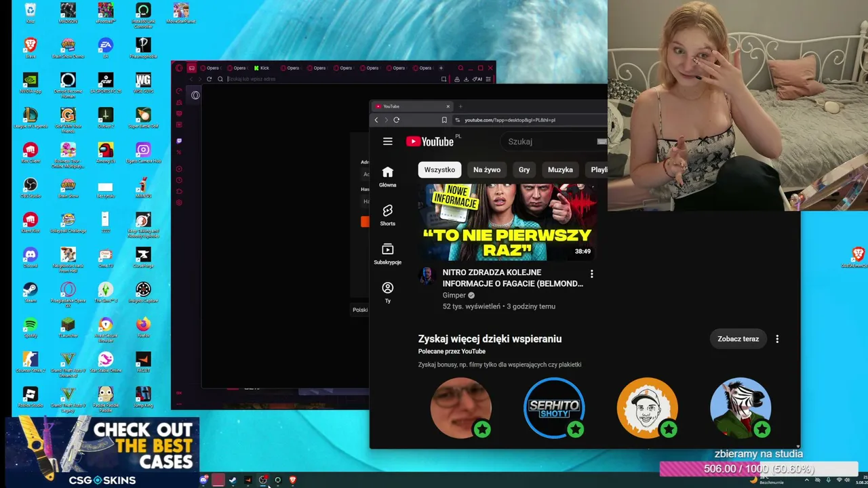868x488 pixels.
Task: Click the YouTube logo
Action: (x=430, y=142)
